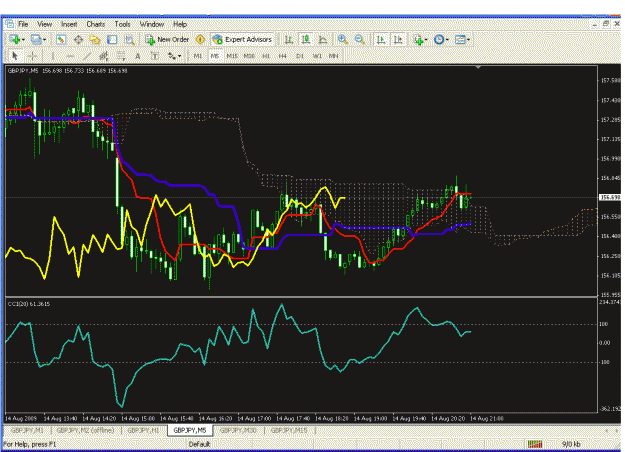
Task: Click the Zoom Out magnifier
Action: coord(360,39)
